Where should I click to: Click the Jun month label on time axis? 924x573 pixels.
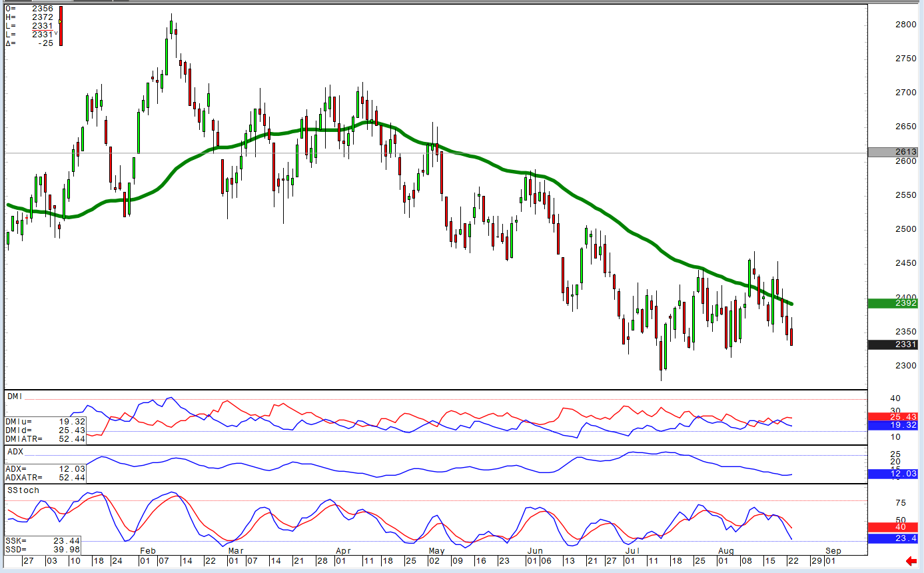pyautogui.click(x=535, y=551)
